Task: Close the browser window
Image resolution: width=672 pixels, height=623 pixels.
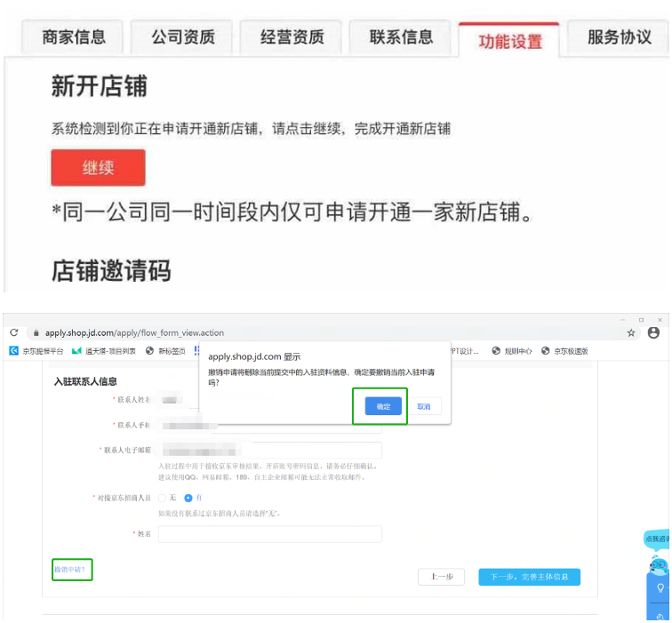Action: pos(660,320)
